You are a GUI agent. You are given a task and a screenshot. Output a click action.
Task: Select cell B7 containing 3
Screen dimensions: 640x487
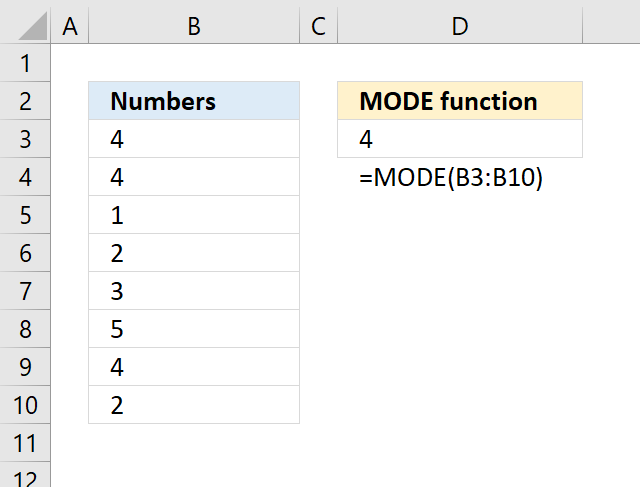tap(194, 291)
